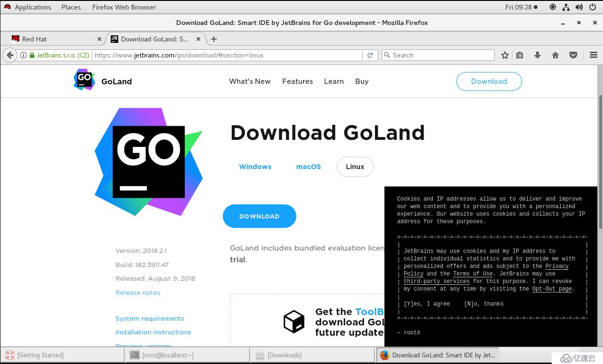The width and height of the screenshot is (603, 364).
Task: Click the large GoLand GO logo image
Action: point(149,162)
